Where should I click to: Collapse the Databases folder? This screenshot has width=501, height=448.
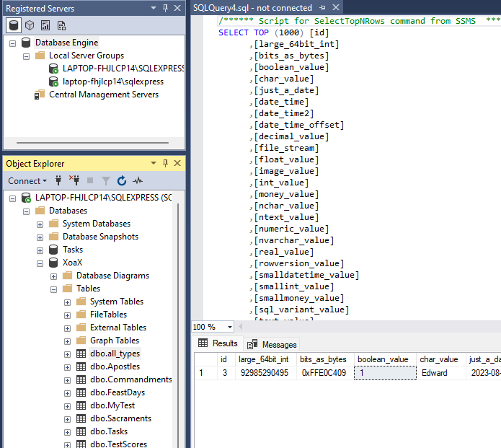point(26,211)
